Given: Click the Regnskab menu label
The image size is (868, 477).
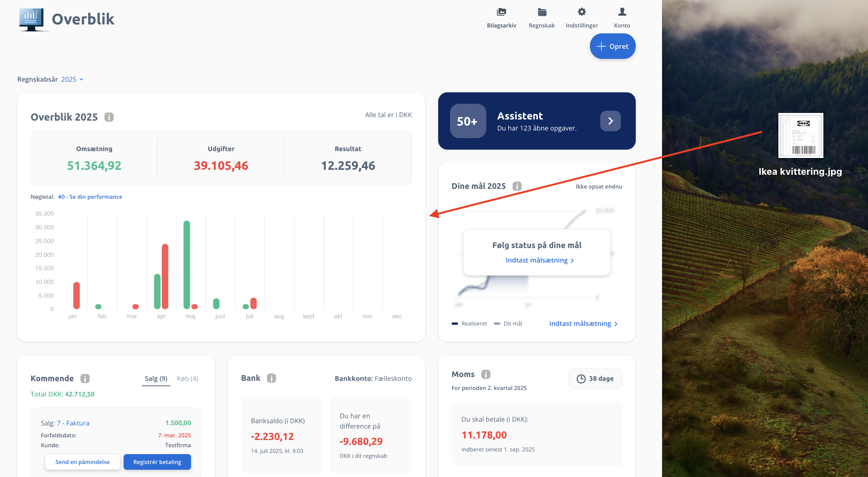Looking at the screenshot, I should [542, 26].
